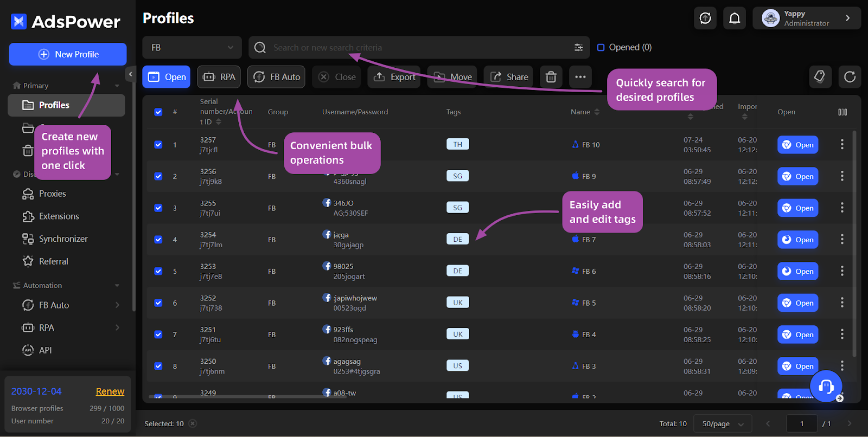Open the Profiles sidebar item
This screenshot has height=437, width=868.
pos(67,105)
